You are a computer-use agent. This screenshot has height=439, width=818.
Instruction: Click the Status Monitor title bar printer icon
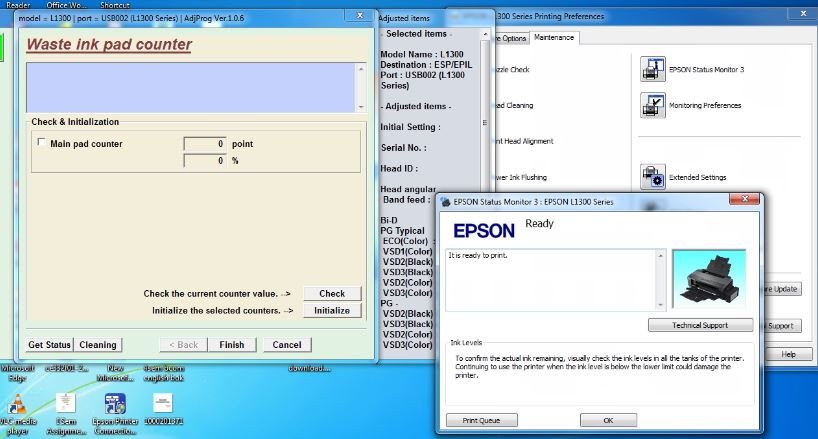[445, 202]
